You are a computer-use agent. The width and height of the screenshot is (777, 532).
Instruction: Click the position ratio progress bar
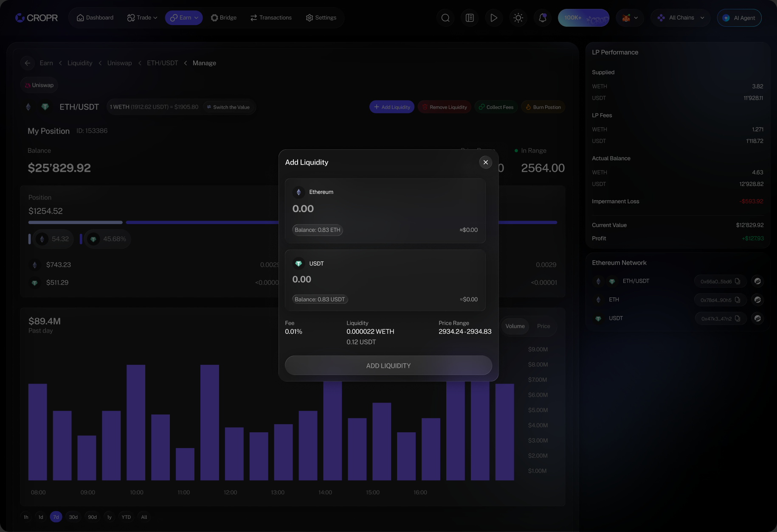[x=293, y=222]
